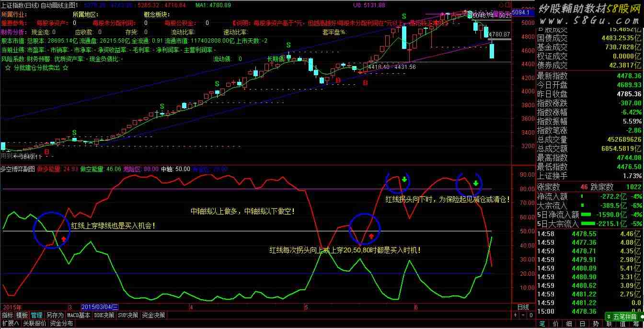Open the 日线 period selector
644x329 pixels.
(523, 307)
